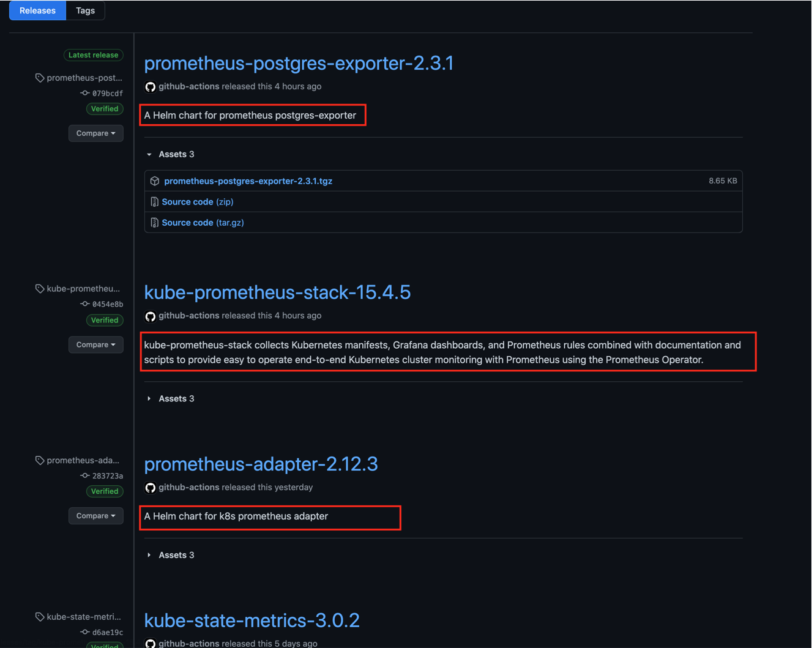The height and width of the screenshot is (648, 812).
Task: Open the Compare dropdown for prometheus-adapter
Action: (96, 516)
